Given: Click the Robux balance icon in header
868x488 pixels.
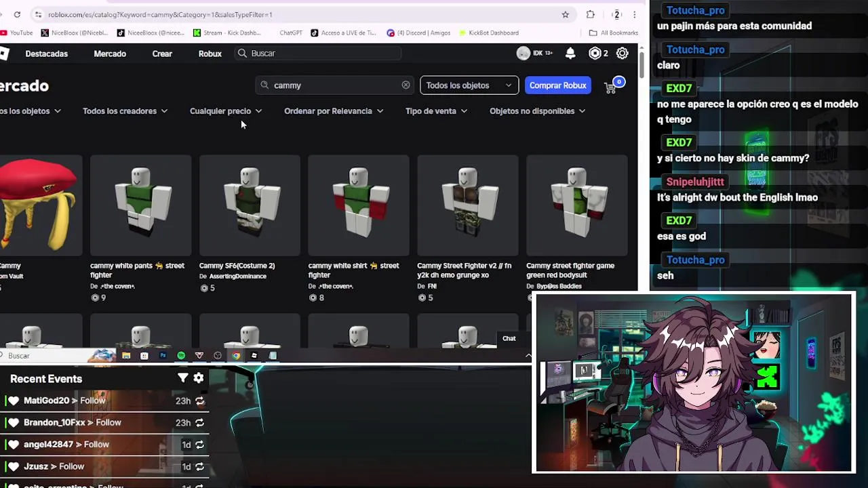Looking at the screenshot, I should point(595,54).
